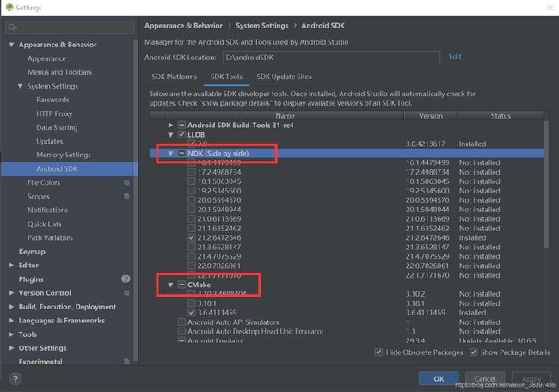Screen dimensions: 559x392
Task: Click the project-level icon beside File Colors
Action: click(126, 182)
